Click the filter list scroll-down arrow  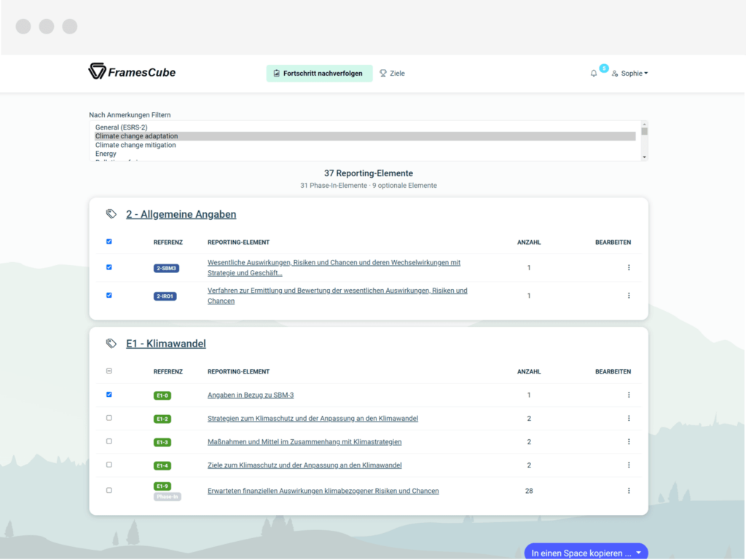(x=644, y=157)
